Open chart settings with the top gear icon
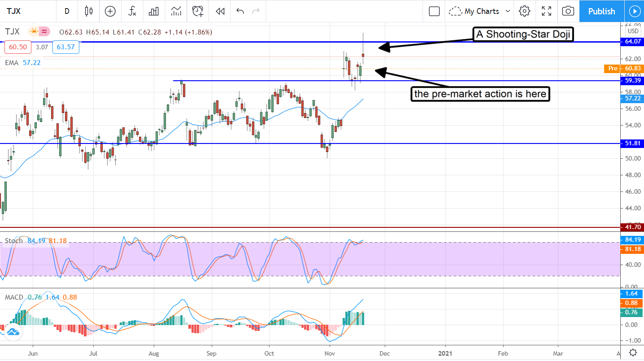 pyautogui.click(x=524, y=11)
